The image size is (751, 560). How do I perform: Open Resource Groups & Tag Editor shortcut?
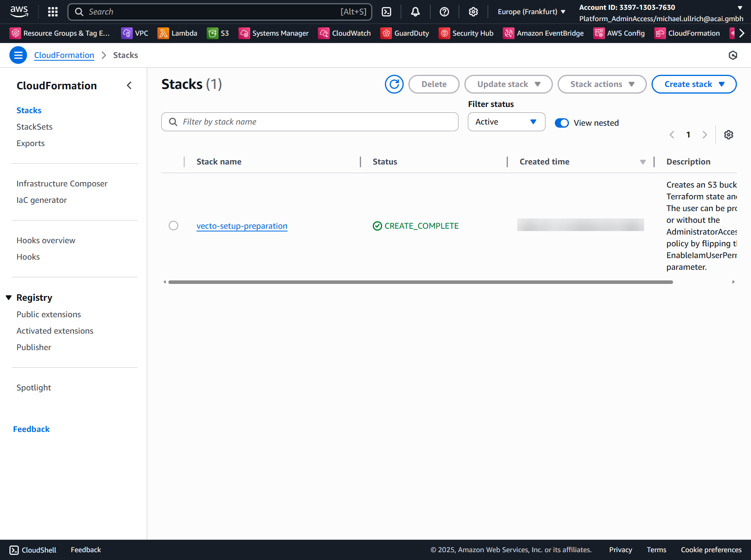pyautogui.click(x=60, y=33)
